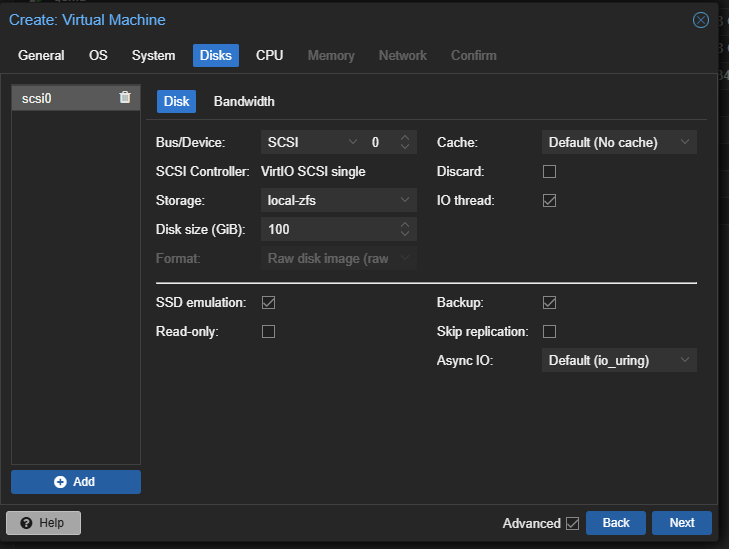Expand the Storage selection dropdown
The height and width of the screenshot is (549, 729).
(338, 201)
